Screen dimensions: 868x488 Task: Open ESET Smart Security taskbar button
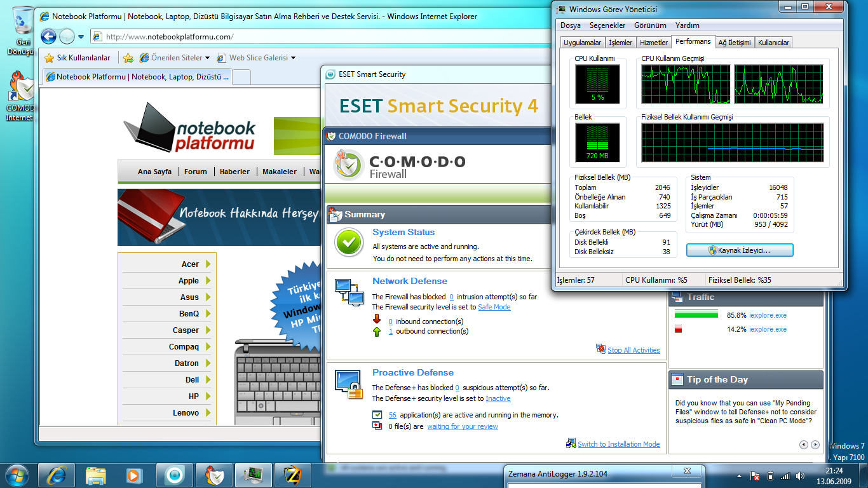[174, 475]
